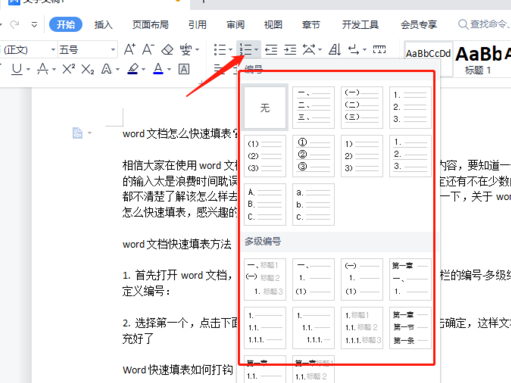The image size is (511, 383).
Task: Decrease font size with A- icon
Action: [148, 49]
